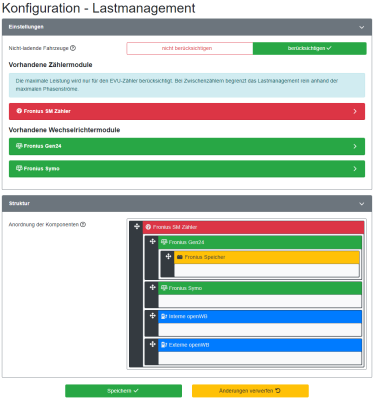
Task: Click empty drop area under Fronius Symo
Action: pos(260,301)
